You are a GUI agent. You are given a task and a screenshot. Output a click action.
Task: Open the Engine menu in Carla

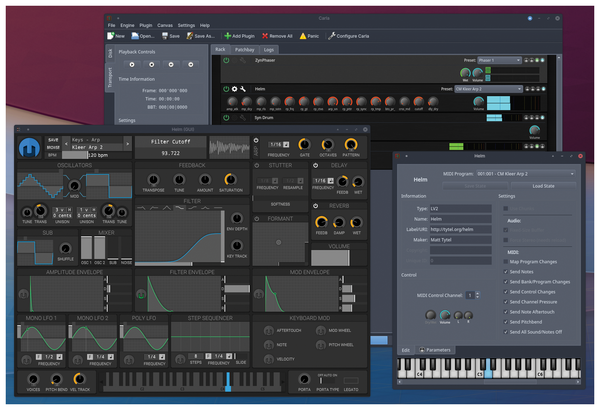(127, 25)
